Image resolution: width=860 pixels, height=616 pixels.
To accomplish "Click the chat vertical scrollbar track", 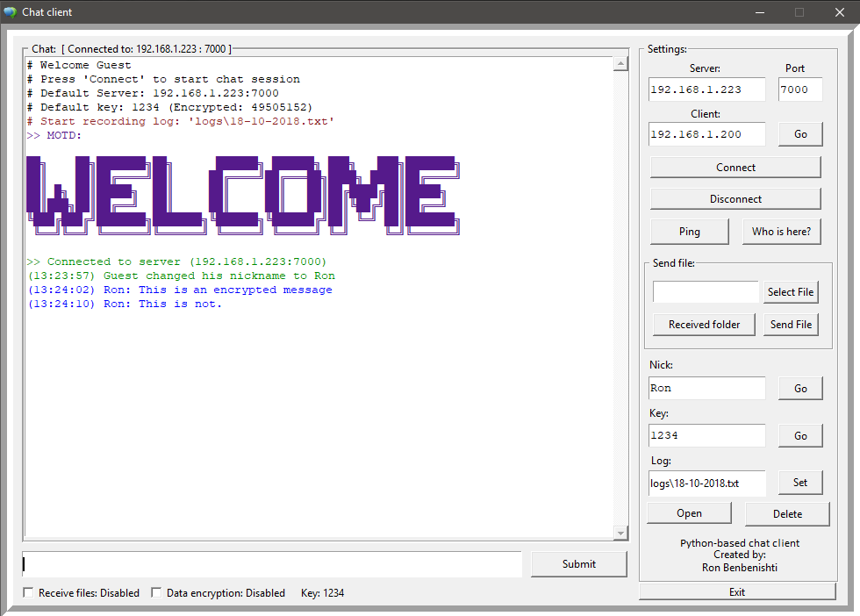I will point(620,297).
